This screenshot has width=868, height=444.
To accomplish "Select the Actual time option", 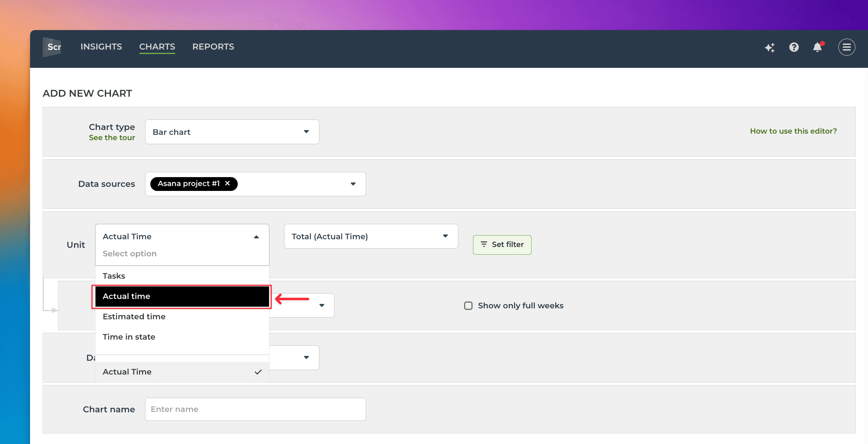I will pyautogui.click(x=182, y=296).
